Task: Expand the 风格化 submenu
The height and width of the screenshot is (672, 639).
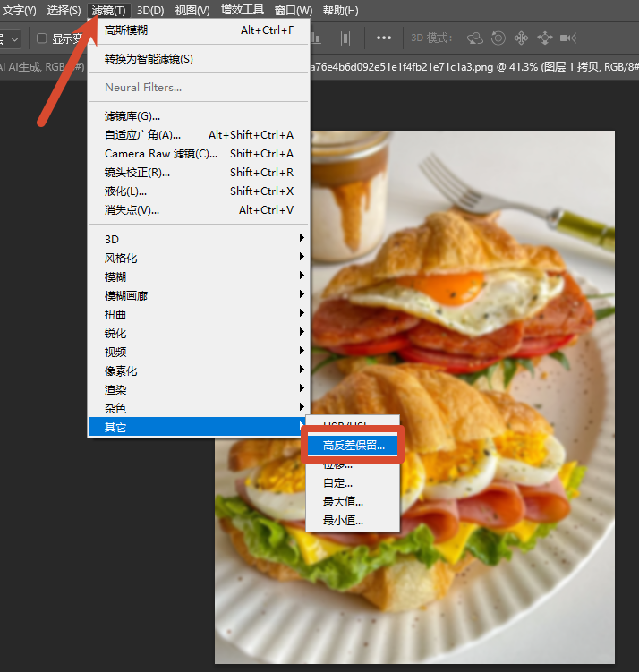Action: [199, 258]
